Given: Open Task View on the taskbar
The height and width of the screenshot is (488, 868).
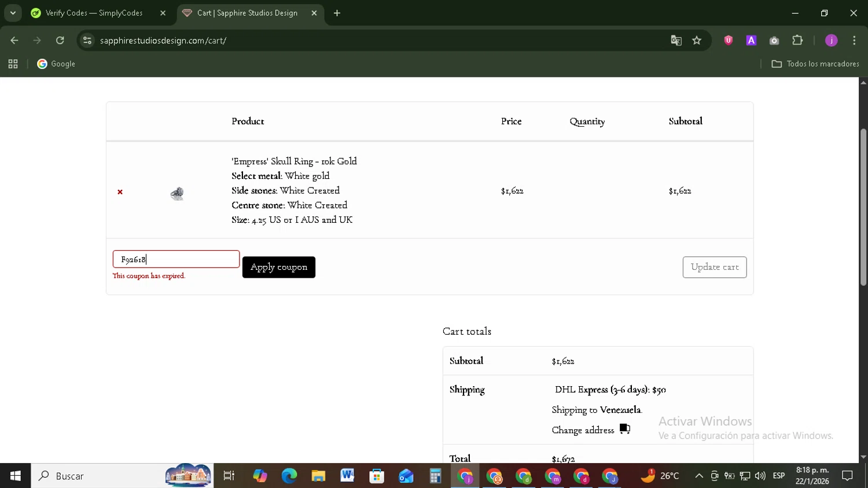Looking at the screenshot, I should 229,476.
